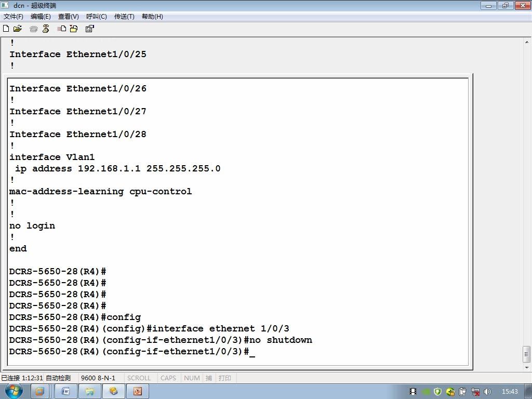532x399 pixels.
Task: Click the line 'Interface Ethernet1/0/27'
Action: coord(78,111)
